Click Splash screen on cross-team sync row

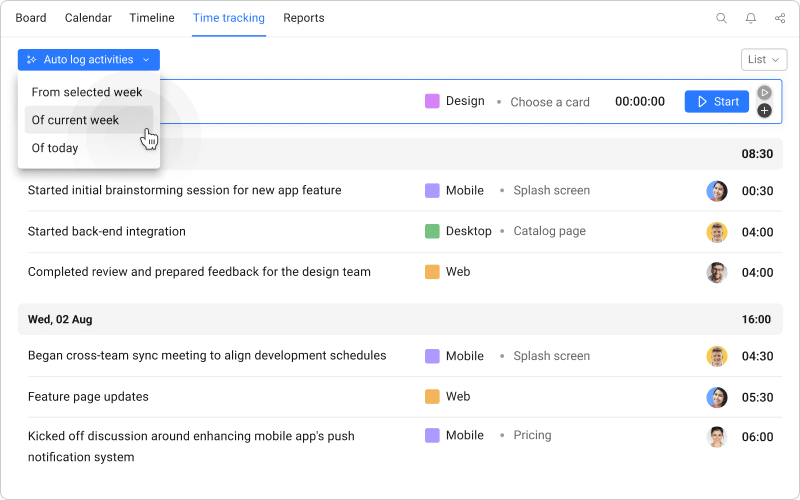click(x=552, y=356)
